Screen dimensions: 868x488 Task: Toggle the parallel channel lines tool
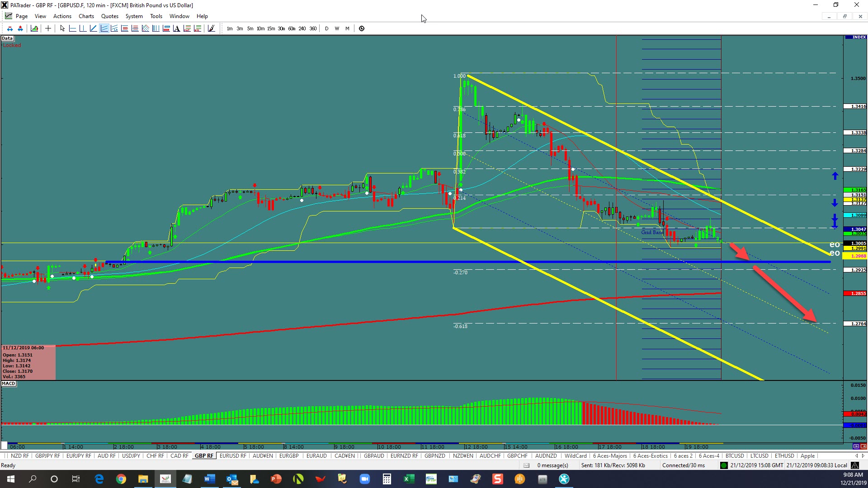104,28
